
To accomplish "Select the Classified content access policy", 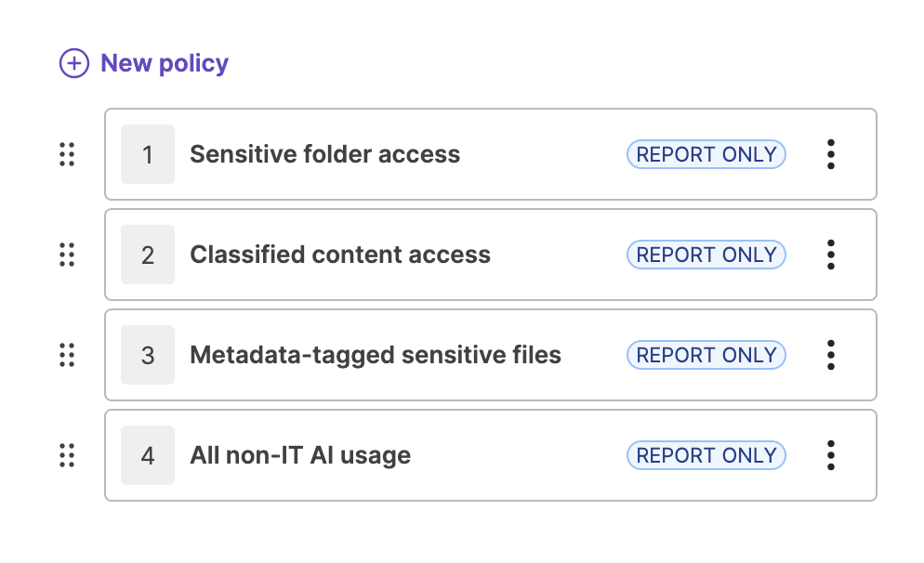I will (339, 255).
